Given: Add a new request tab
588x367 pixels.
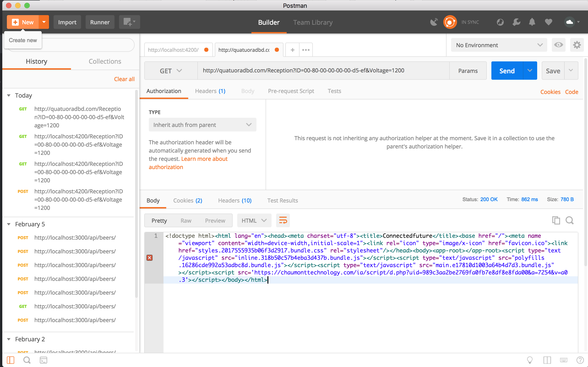Looking at the screenshot, I should pyautogui.click(x=293, y=50).
